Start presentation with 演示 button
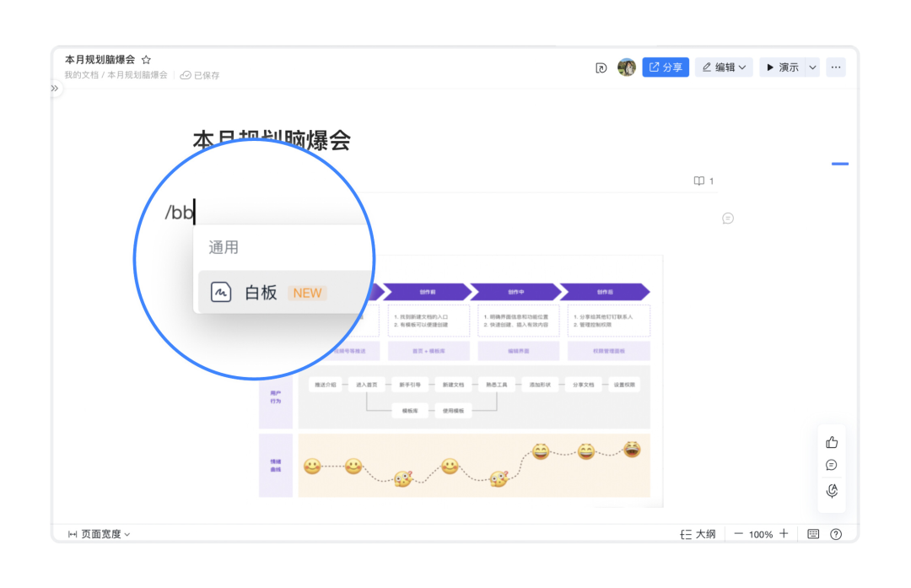911x588 pixels. coord(782,67)
